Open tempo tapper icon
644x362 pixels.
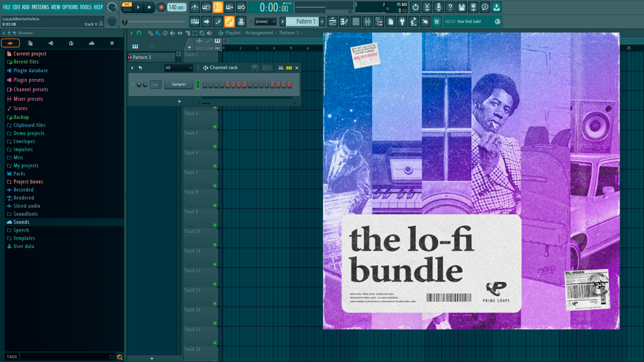414,21
